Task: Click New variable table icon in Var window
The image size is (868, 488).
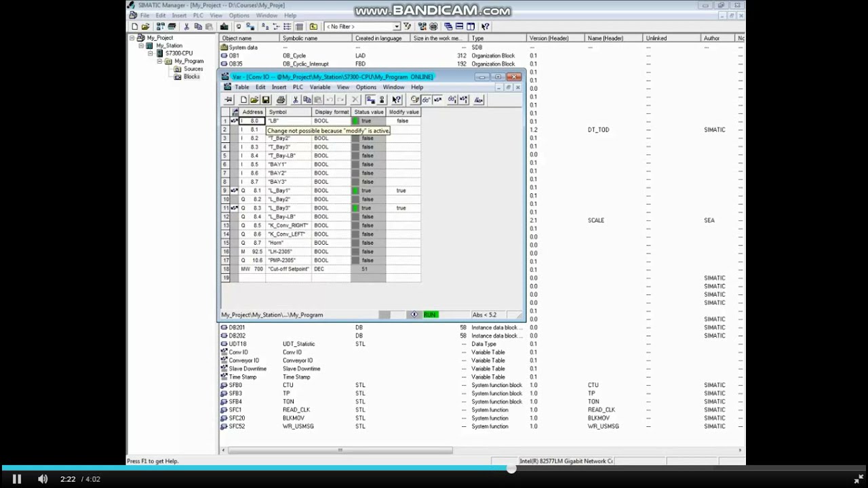Action: pyautogui.click(x=243, y=100)
